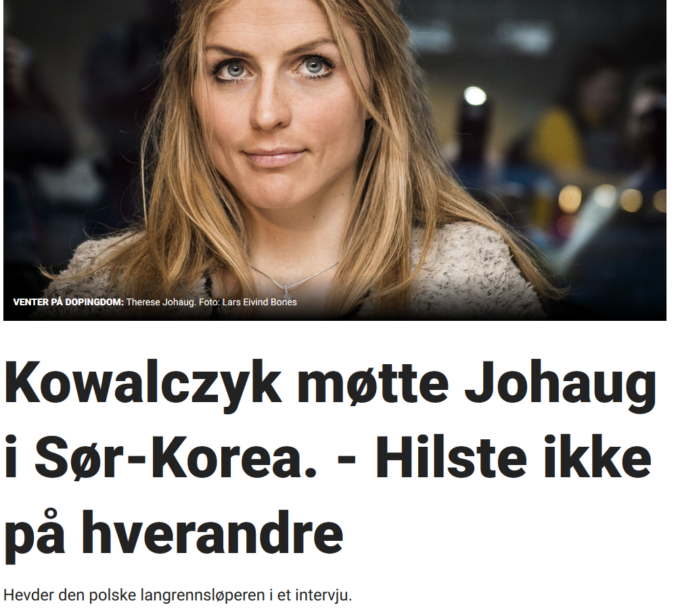678x616 pixels.
Task: Select 'langrennsløperen' in the subheading
Action: click(203, 596)
